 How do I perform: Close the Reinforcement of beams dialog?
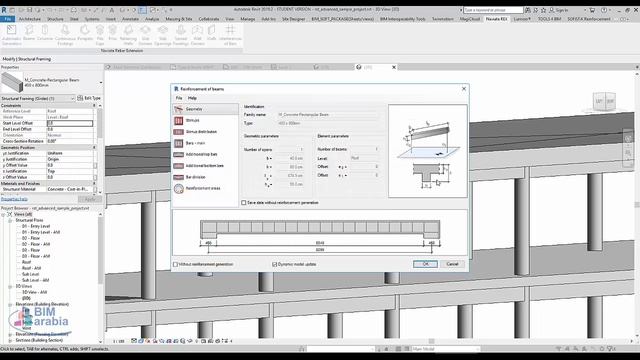pyautogui.click(x=464, y=89)
